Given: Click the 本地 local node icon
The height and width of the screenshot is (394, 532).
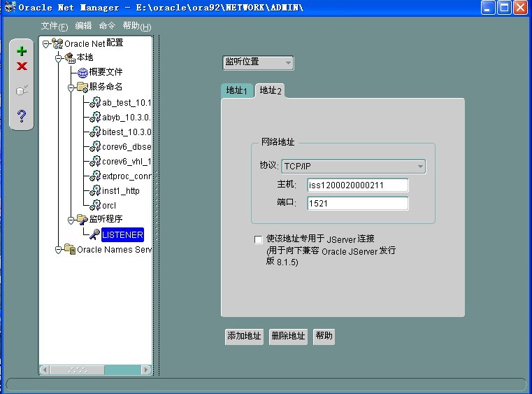Looking at the screenshot, I should pos(70,58).
